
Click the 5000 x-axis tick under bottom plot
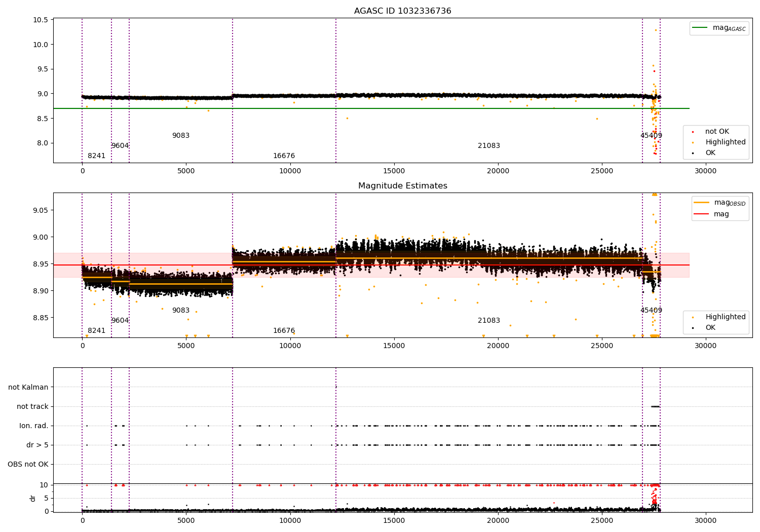[x=186, y=521]
